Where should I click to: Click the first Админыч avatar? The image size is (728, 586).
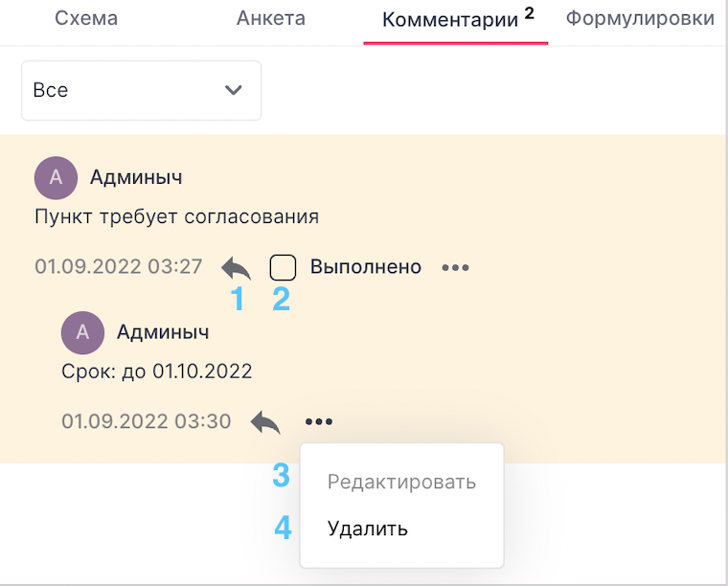pyautogui.click(x=56, y=178)
